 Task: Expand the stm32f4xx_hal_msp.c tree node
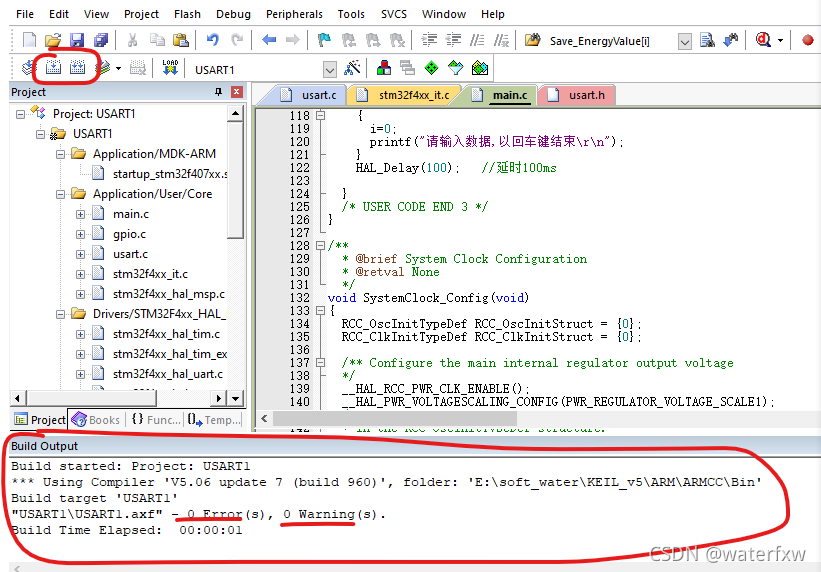click(x=80, y=294)
